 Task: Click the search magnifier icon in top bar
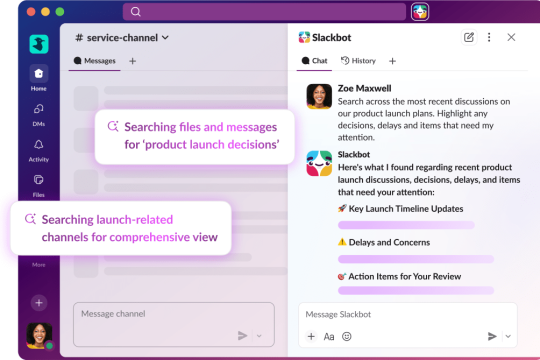(x=136, y=12)
